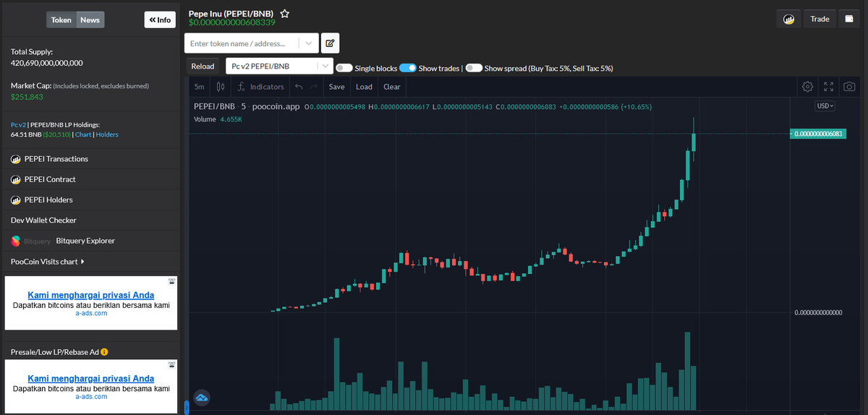Open the Dev Wallet Checker link

click(43, 220)
